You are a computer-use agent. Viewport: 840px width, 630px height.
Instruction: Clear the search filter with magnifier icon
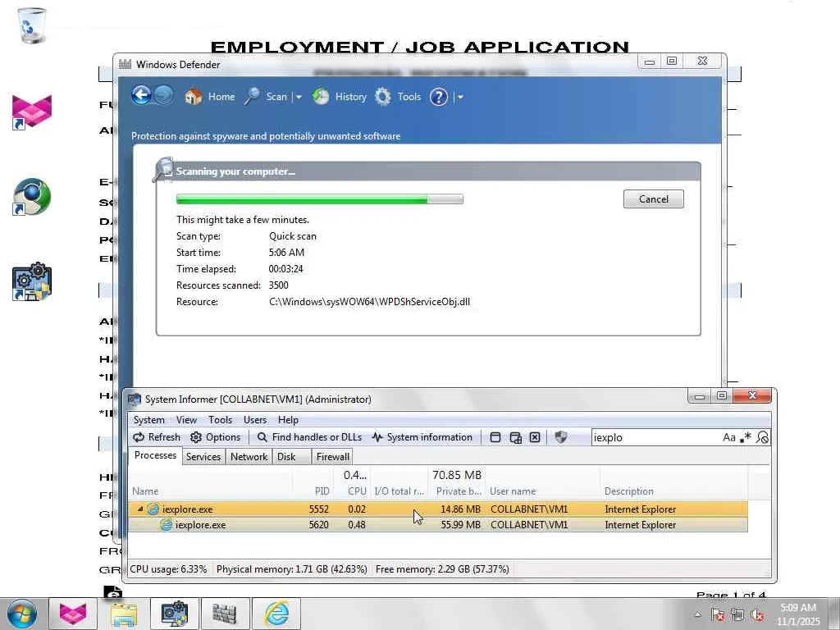tap(762, 438)
